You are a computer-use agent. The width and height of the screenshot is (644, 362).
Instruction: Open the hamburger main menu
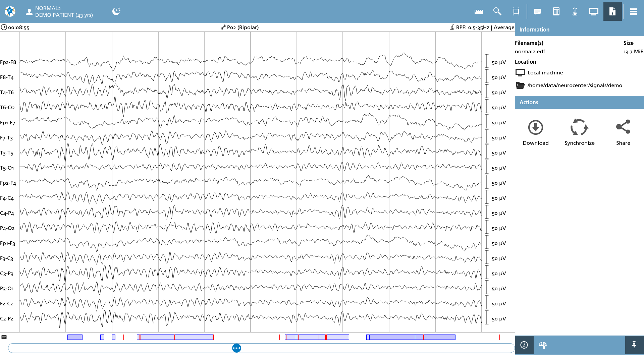pos(634,11)
